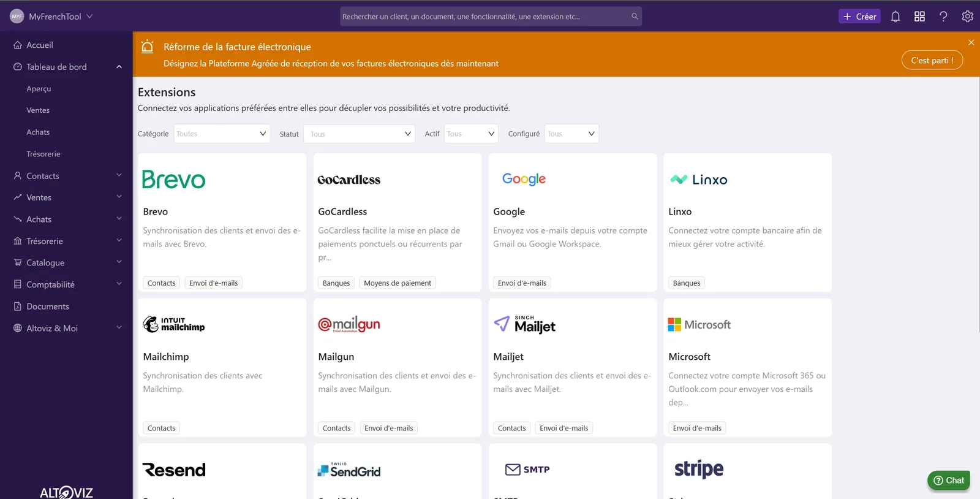Click the Accueil home icon
This screenshot has height=499, width=980.
[x=18, y=45]
